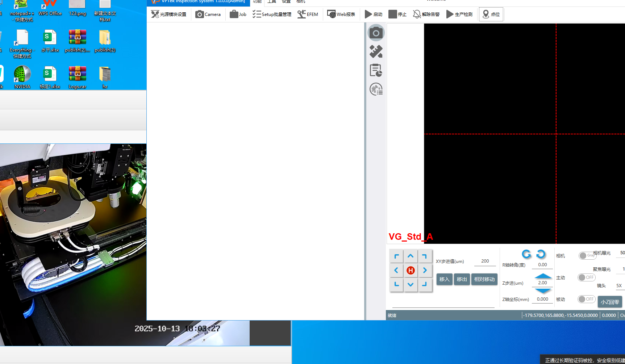This screenshot has width=625, height=364.
Task: Click the 相对移动 button
Action: pyautogui.click(x=484, y=279)
